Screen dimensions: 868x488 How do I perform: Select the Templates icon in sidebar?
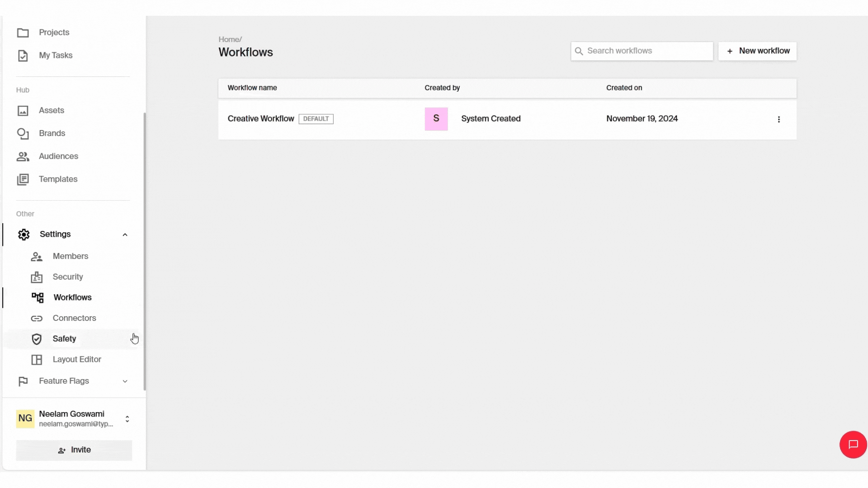click(23, 179)
